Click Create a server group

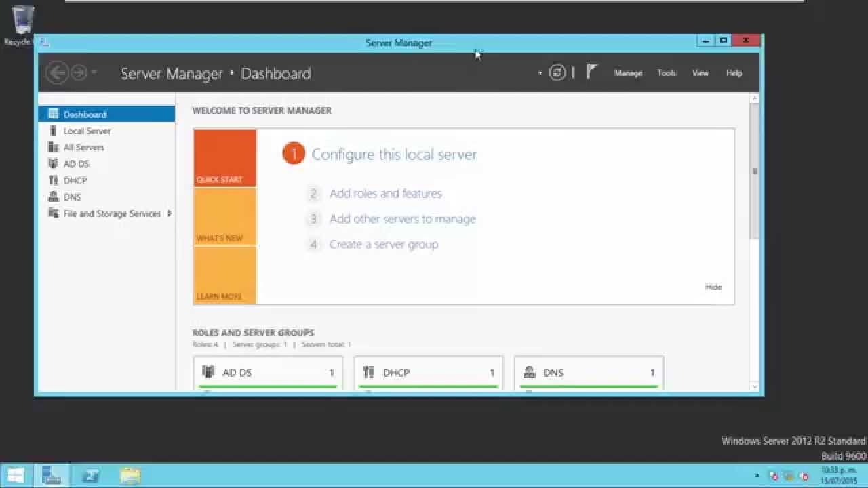click(x=384, y=245)
